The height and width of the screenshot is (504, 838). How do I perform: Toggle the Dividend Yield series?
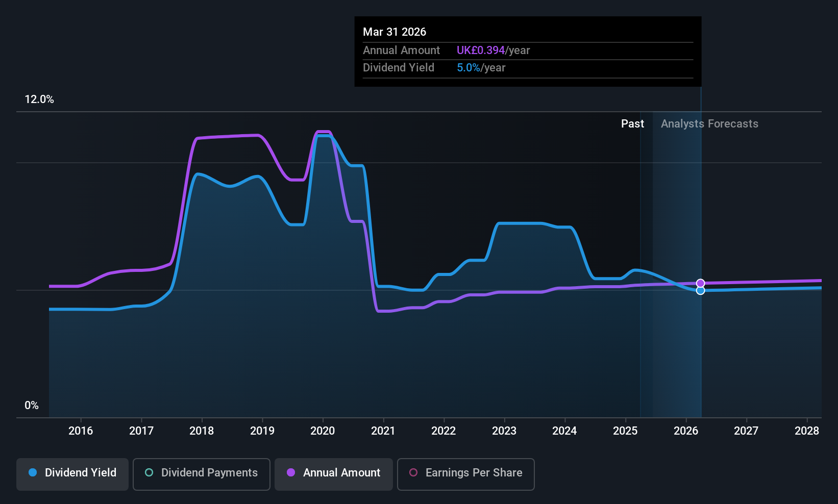click(72, 474)
